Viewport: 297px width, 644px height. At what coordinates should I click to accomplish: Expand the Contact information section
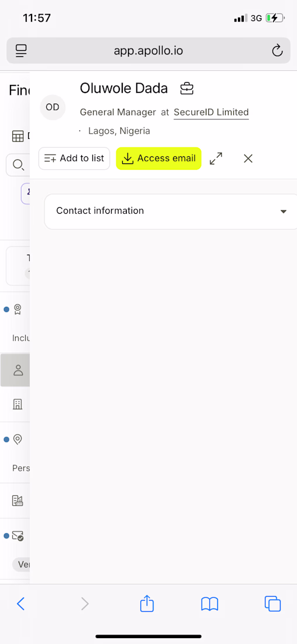171,211
